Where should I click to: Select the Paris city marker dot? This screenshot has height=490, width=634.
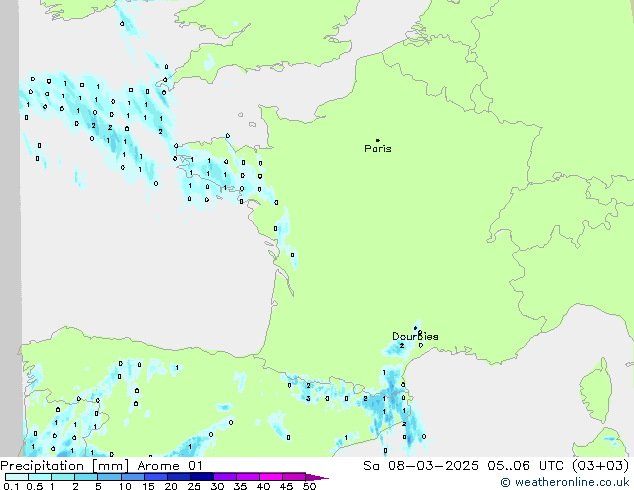378,140
